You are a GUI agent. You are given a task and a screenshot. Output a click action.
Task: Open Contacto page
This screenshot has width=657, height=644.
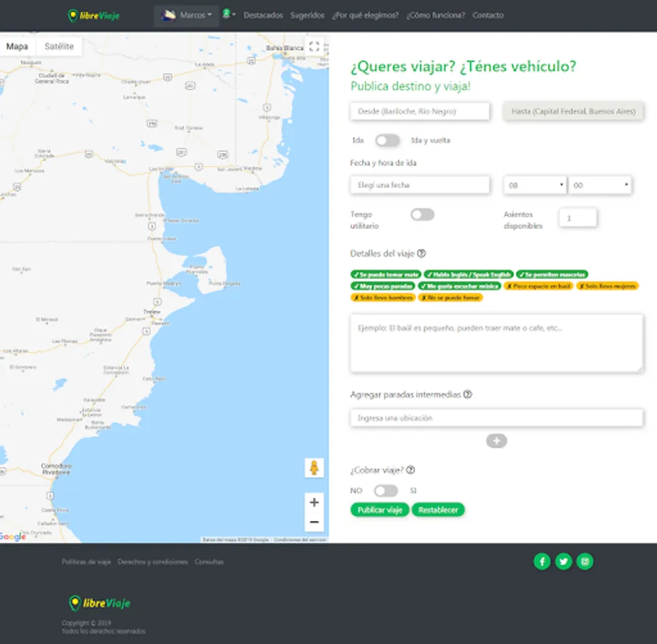tap(487, 15)
